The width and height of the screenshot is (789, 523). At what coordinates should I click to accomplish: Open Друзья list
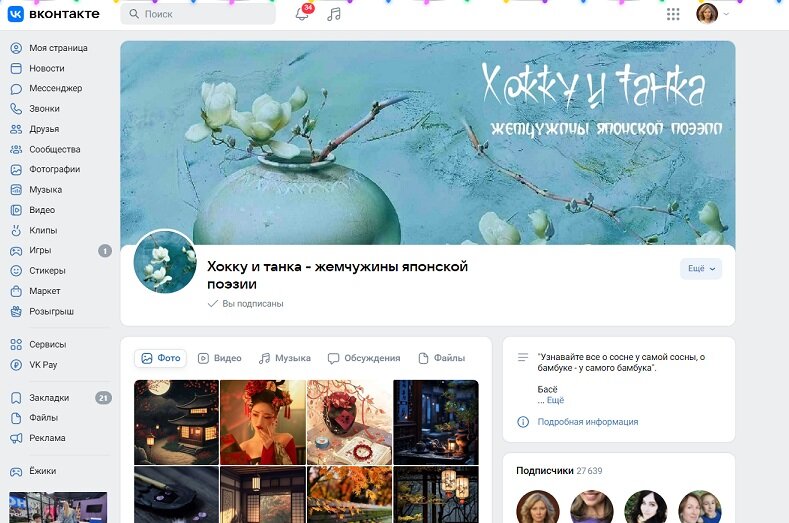44,129
